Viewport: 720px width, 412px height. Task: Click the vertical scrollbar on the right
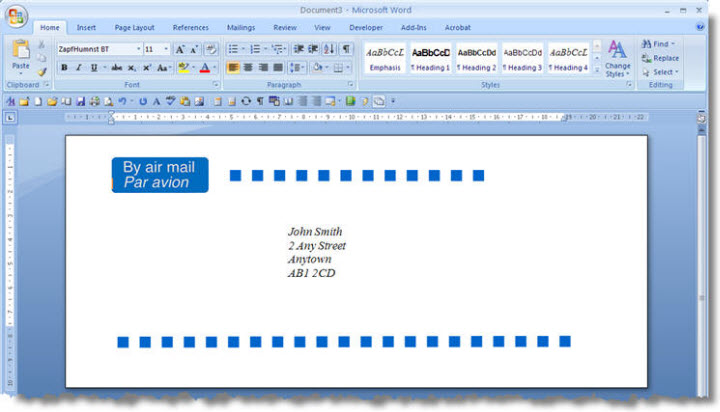pos(701,262)
